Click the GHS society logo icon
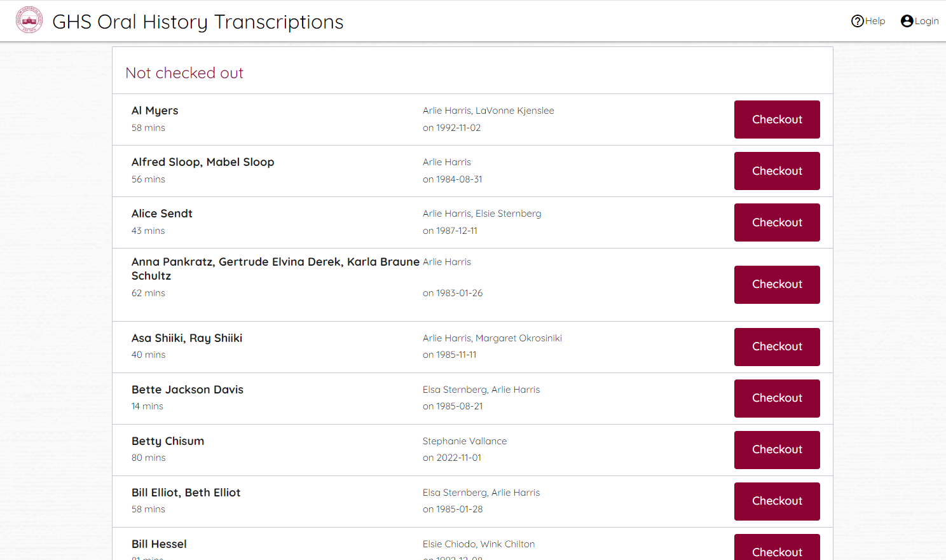The image size is (946, 560). pos(29,20)
